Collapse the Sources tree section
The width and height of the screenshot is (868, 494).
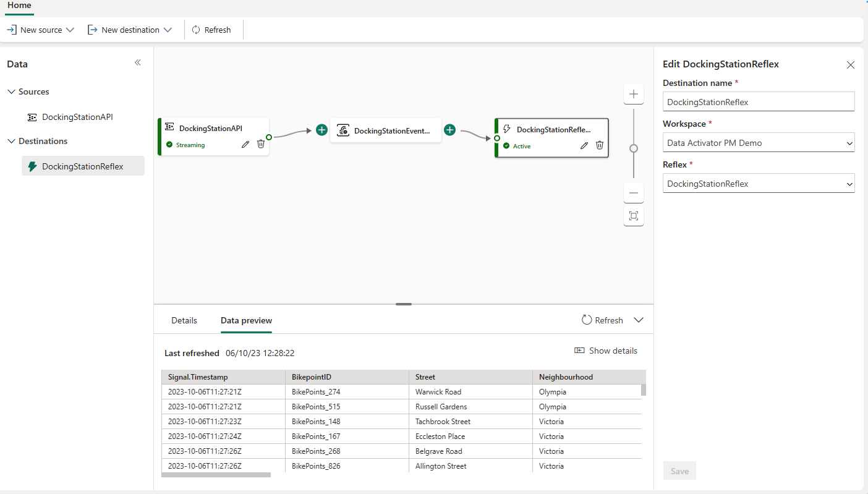(11, 92)
